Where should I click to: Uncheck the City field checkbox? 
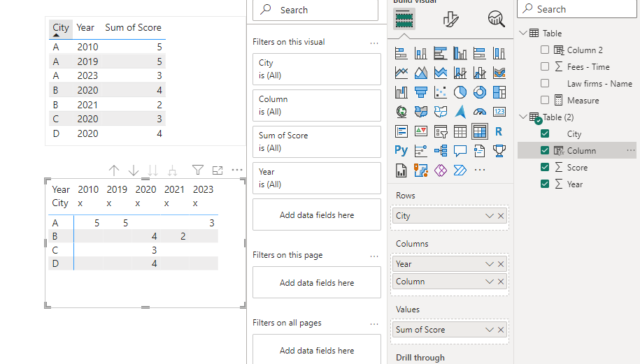click(x=544, y=133)
